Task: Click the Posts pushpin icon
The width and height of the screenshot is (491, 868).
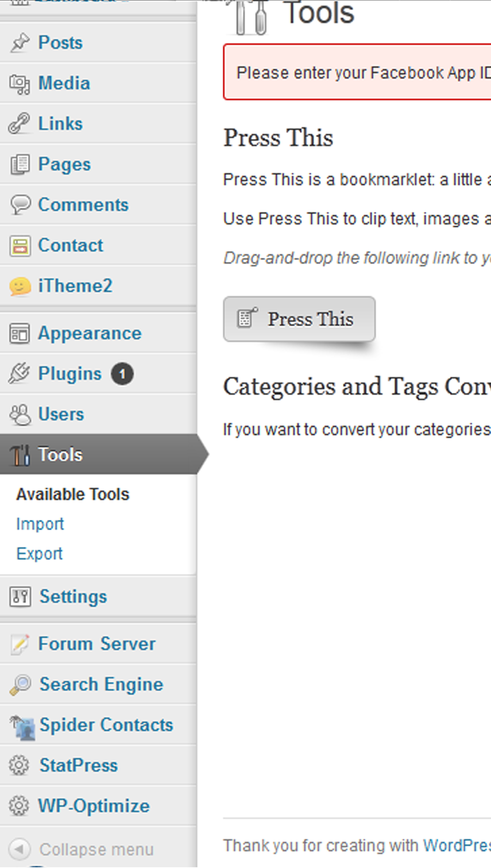Action: tap(20, 43)
